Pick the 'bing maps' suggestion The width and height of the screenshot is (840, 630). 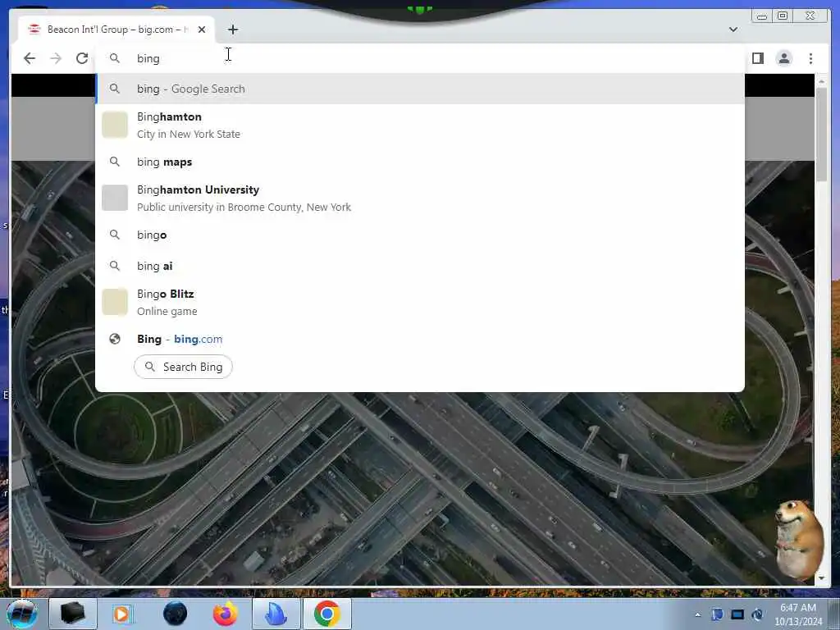click(x=420, y=162)
